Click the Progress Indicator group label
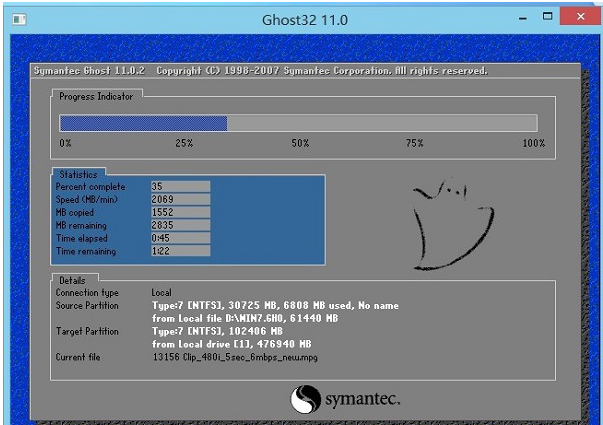This screenshot has width=603, height=425. pyautogui.click(x=96, y=96)
